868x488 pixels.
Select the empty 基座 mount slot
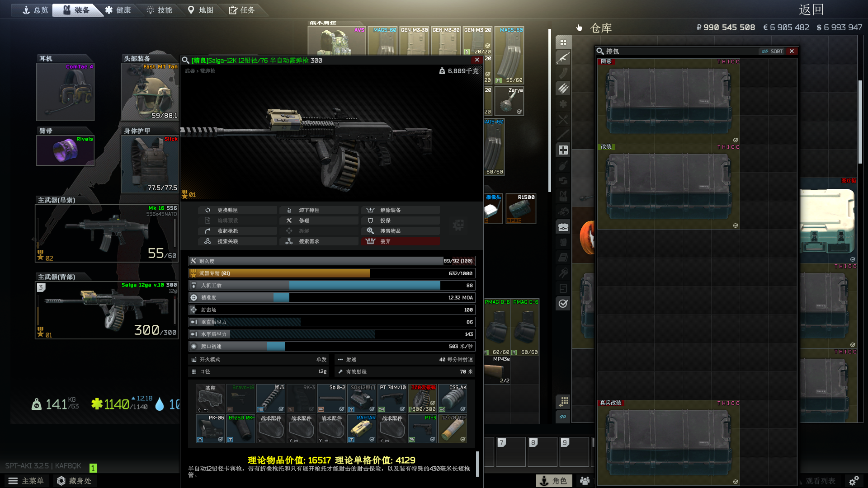coord(210,399)
